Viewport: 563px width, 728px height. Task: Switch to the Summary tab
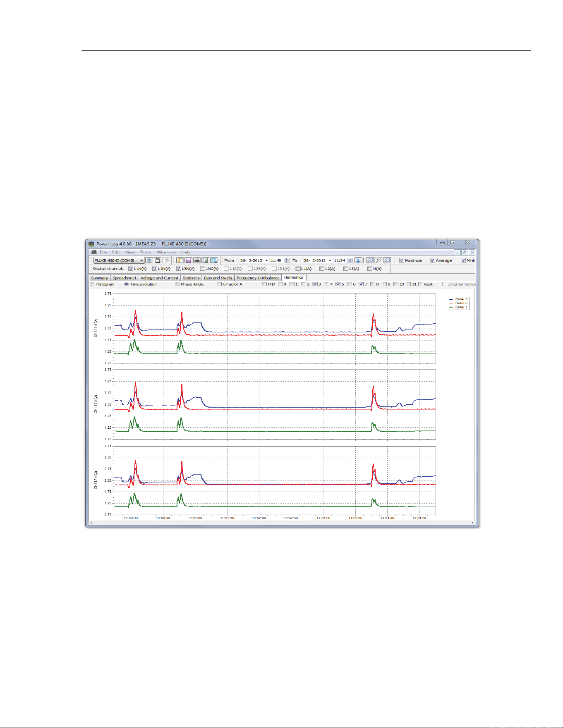[x=99, y=278]
